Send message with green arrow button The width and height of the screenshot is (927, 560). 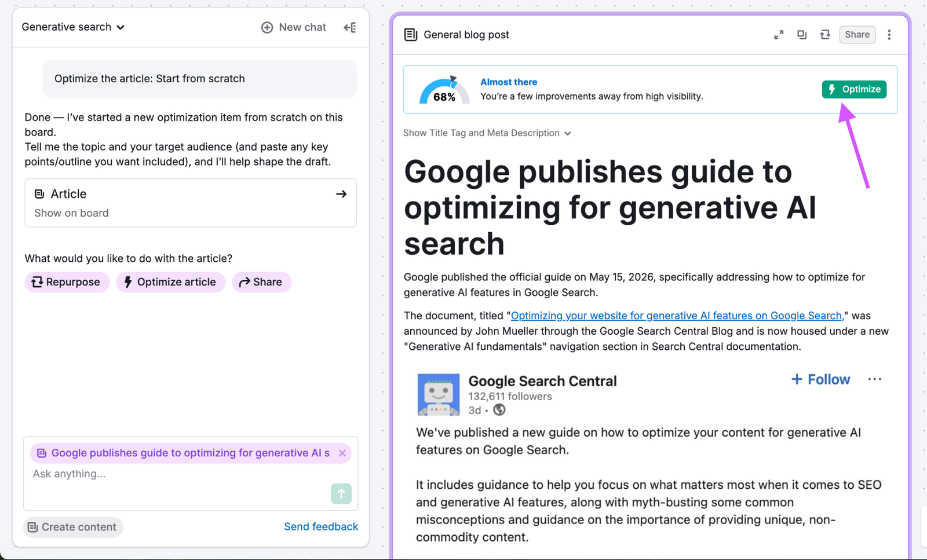pos(341,493)
